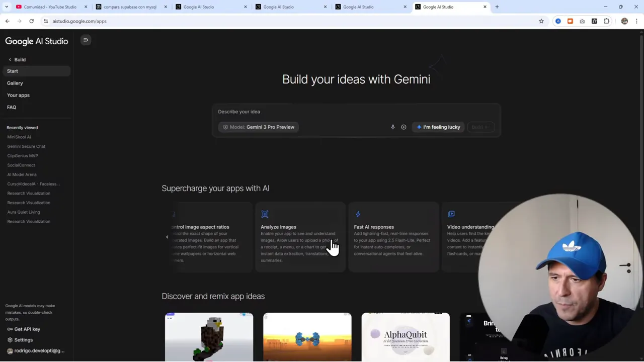644x362 pixels.
Task: Click the I'm feeling lucky toggle
Action: (438, 127)
